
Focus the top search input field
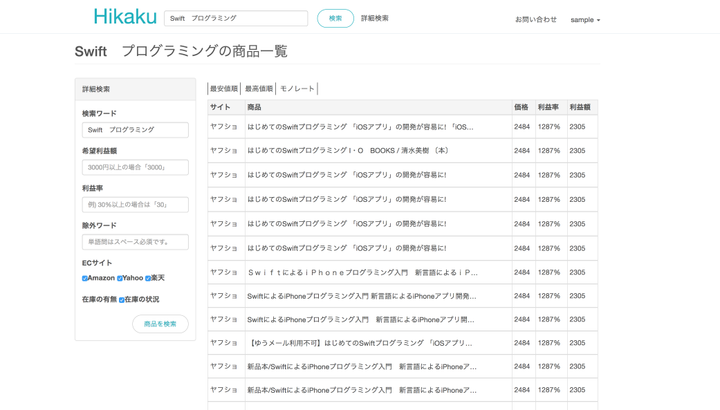[x=236, y=18]
